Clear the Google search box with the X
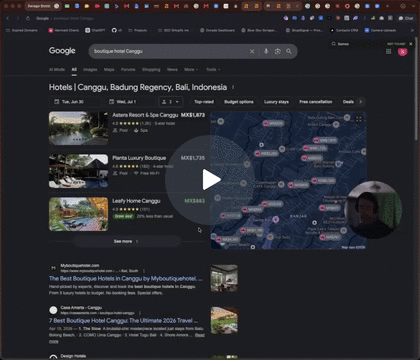Image resolution: width=420 pixels, height=360 pixels. click(x=252, y=51)
